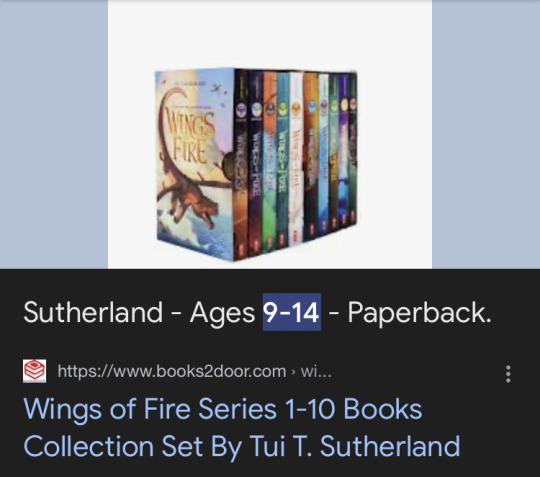
Task: Click the books2door red favicon
Action: [x=34, y=371]
